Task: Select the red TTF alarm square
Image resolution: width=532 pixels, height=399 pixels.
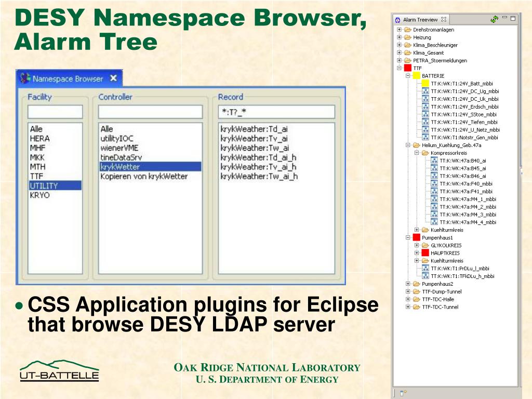Action: pos(408,68)
